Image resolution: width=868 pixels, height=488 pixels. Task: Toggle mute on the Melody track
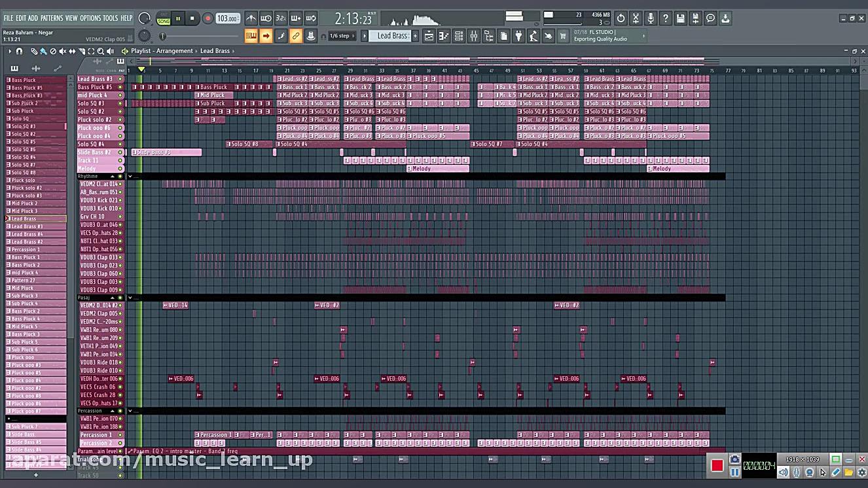click(x=120, y=169)
